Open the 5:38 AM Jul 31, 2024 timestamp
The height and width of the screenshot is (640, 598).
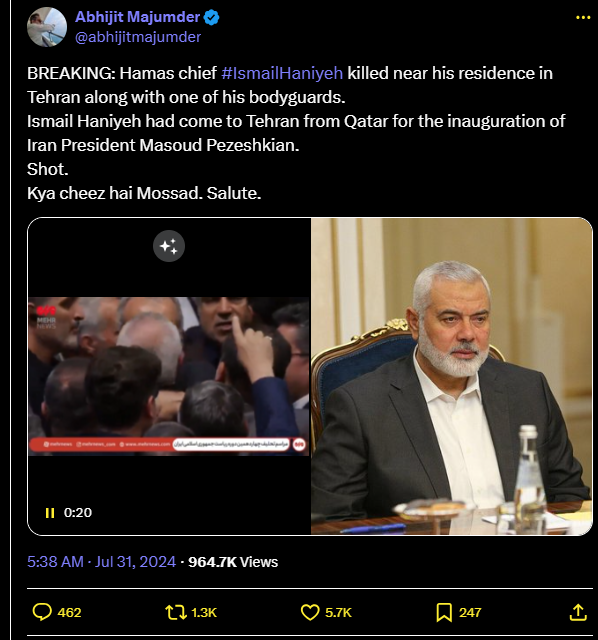pyautogui.click(x=102, y=562)
